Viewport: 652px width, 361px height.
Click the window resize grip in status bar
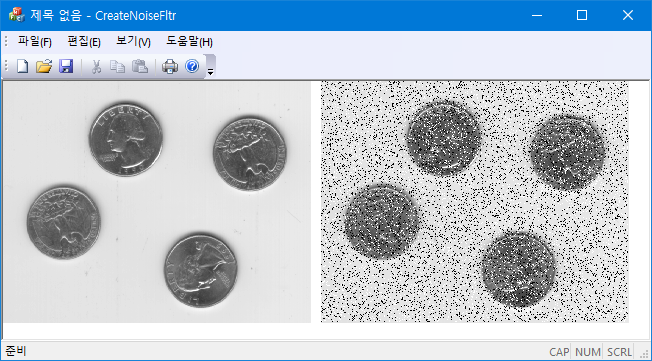[645, 354]
